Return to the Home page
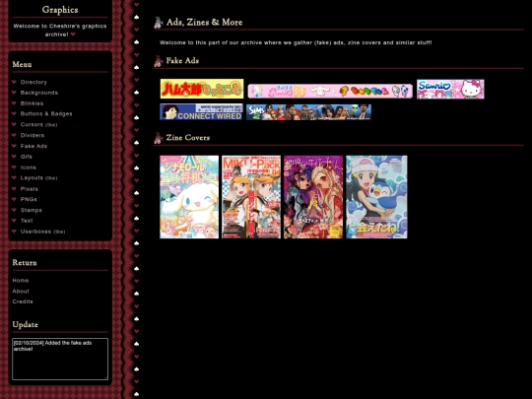 [21, 281]
